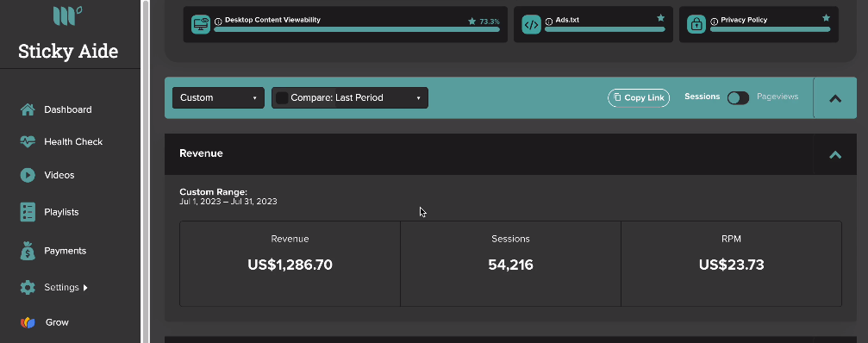Viewport: 868px width, 343px height.
Task: Click the Jul 1, 2023 – Jul 31, 2023 date text
Action: coord(228,202)
